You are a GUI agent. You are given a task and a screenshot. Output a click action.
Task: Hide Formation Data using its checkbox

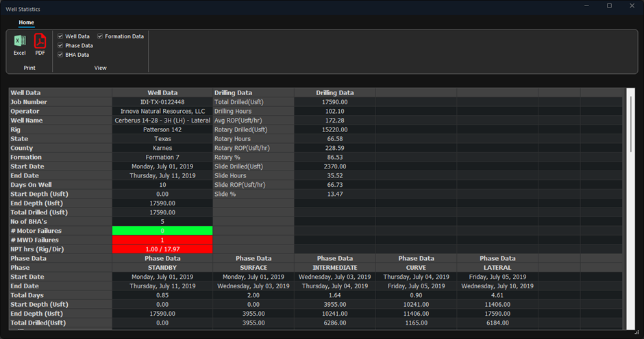tap(100, 36)
